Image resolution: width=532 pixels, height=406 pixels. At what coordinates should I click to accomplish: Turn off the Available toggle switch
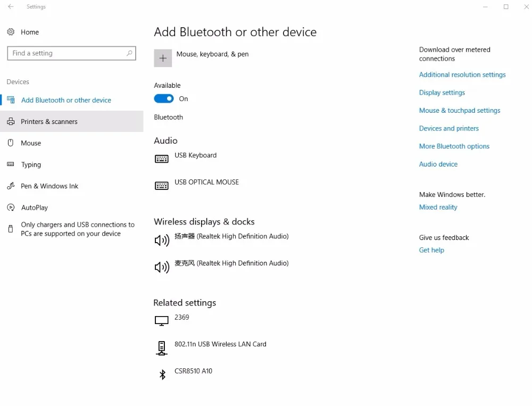(x=164, y=98)
